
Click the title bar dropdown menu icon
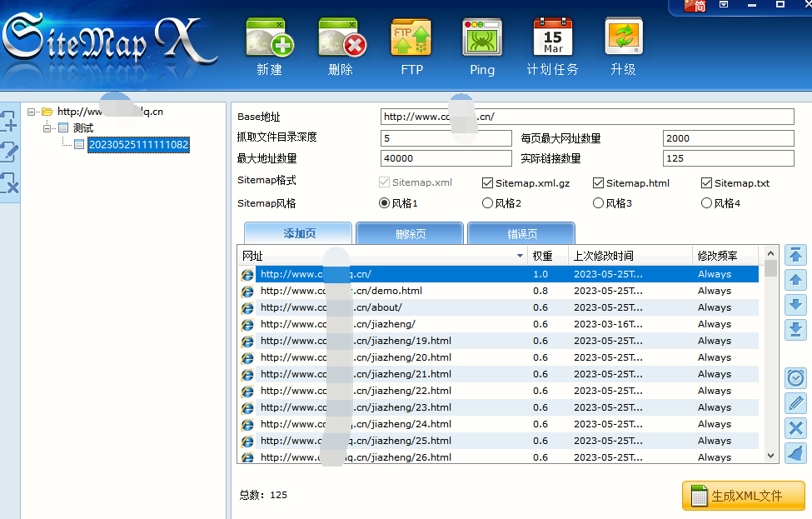724,5
